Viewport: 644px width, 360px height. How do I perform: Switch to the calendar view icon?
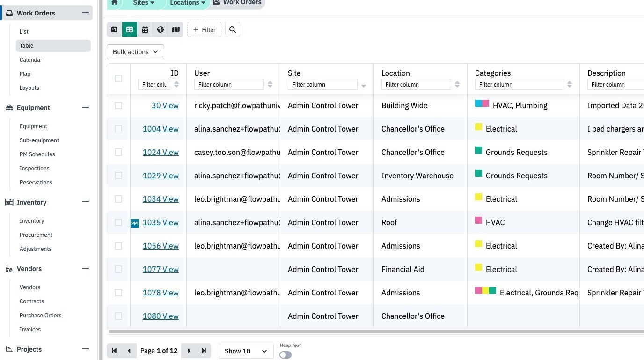point(145,29)
